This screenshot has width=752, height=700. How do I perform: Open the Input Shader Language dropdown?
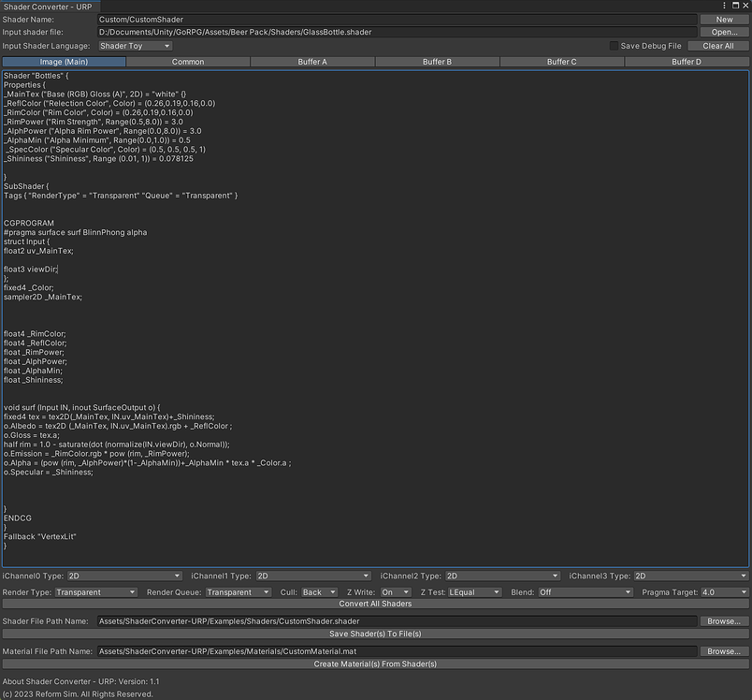click(x=132, y=45)
